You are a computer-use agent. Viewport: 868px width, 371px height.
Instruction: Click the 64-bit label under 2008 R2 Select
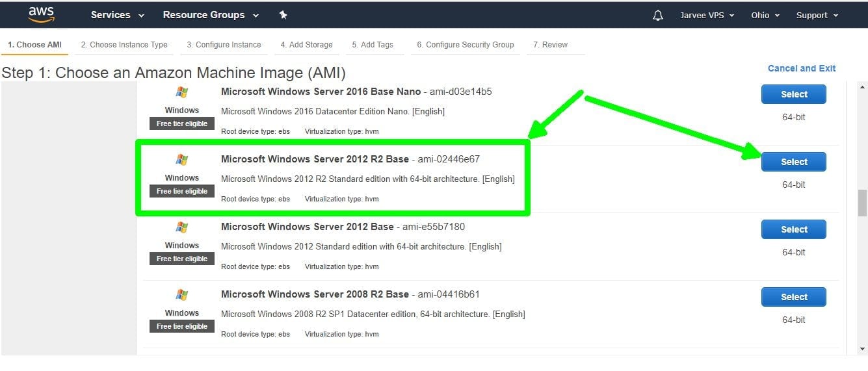[794, 320]
